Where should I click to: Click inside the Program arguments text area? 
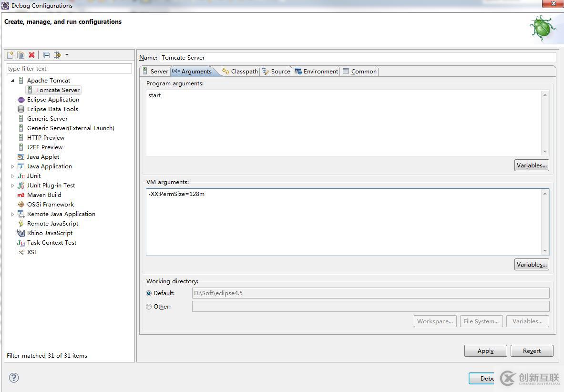pos(344,123)
